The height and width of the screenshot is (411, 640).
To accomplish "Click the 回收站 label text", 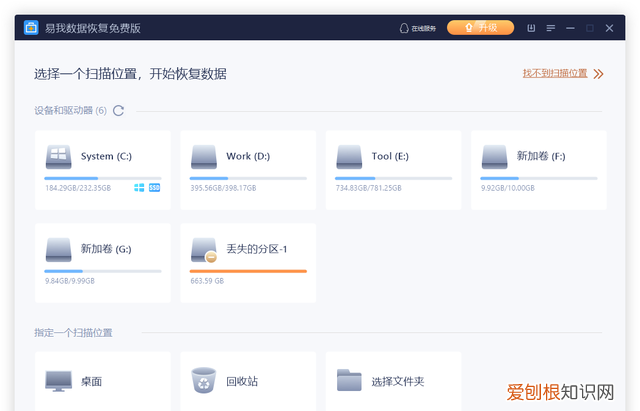I will point(242,382).
